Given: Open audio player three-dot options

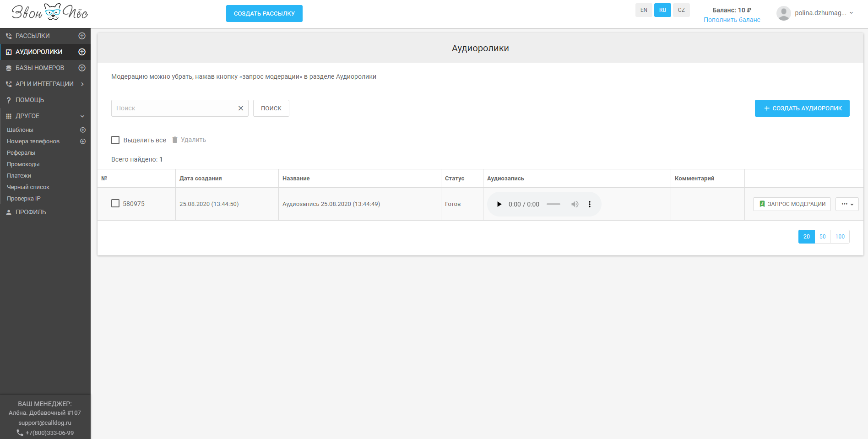Looking at the screenshot, I should [590, 204].
